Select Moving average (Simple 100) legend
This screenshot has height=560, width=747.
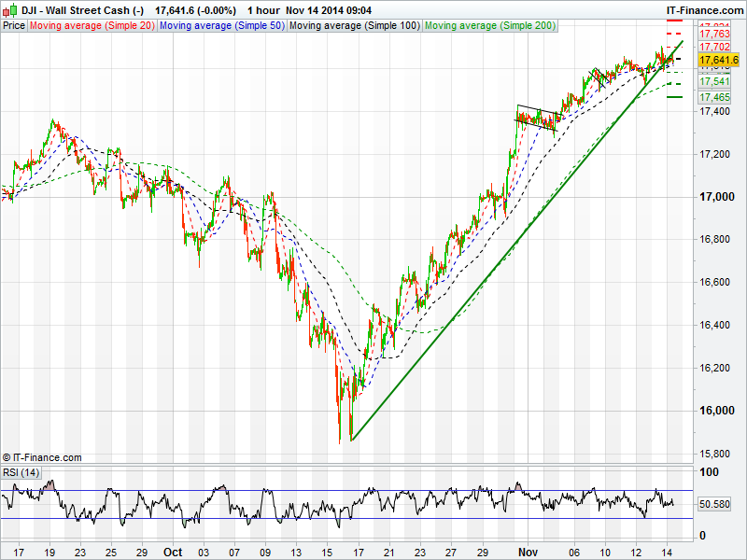(x=355, y=26)
